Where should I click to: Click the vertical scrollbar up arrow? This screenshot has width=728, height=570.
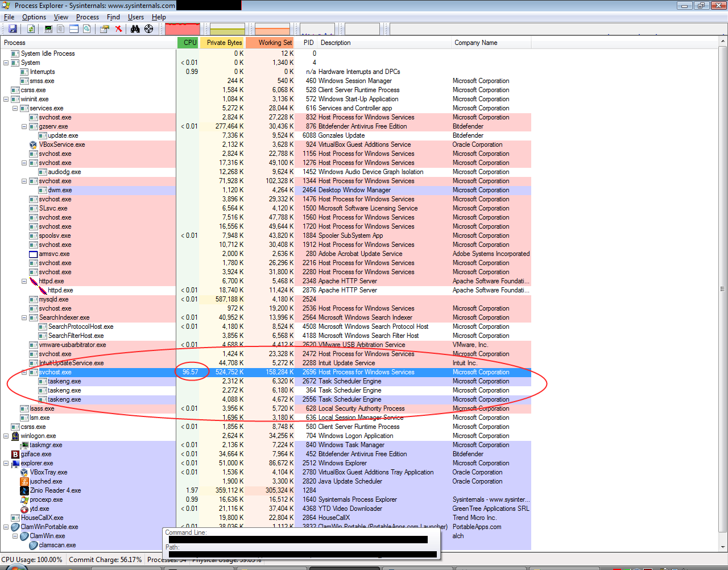pyautogui.click(x=723, y=42)
